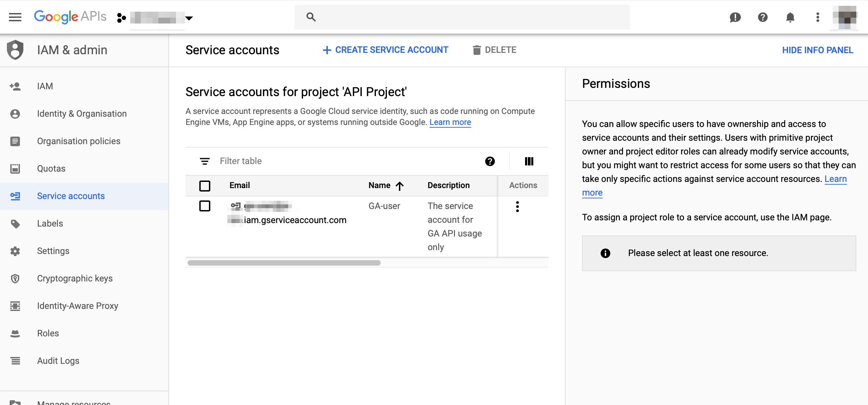Click inside the Filter table field
868x405 pixels.
(258, 161)
